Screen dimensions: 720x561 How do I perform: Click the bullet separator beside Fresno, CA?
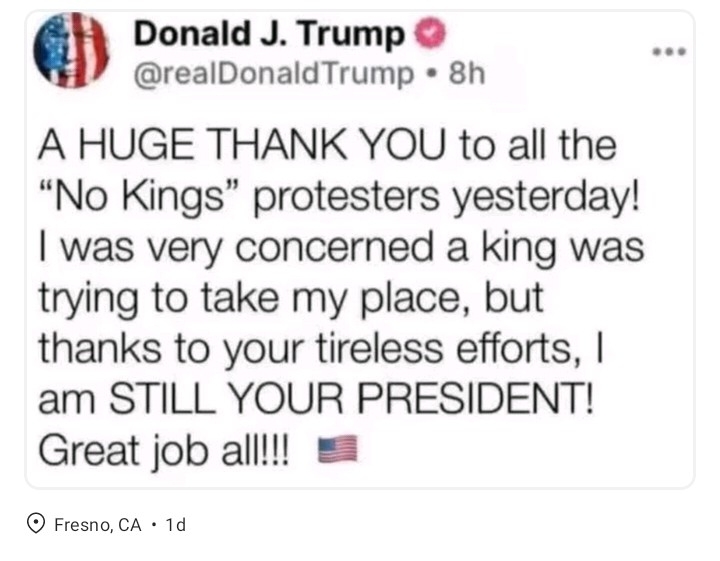[x=153, y=523]
